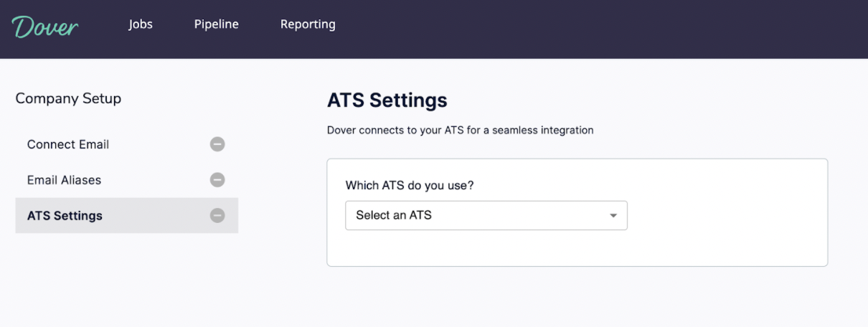Viewport: 868px width, 327px height.
Task: Click the status icon beside ATS Settings
Action: [217, 215]
